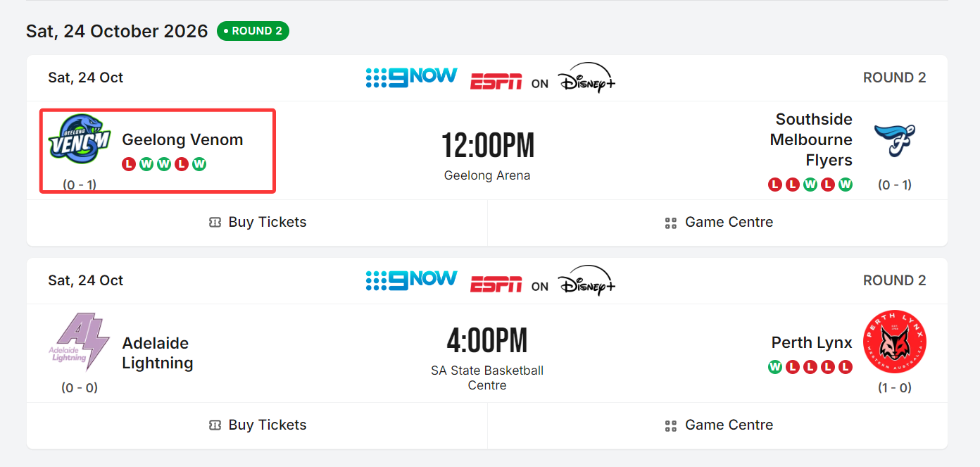Open Game Centre for Geelong Venom match

718,223
